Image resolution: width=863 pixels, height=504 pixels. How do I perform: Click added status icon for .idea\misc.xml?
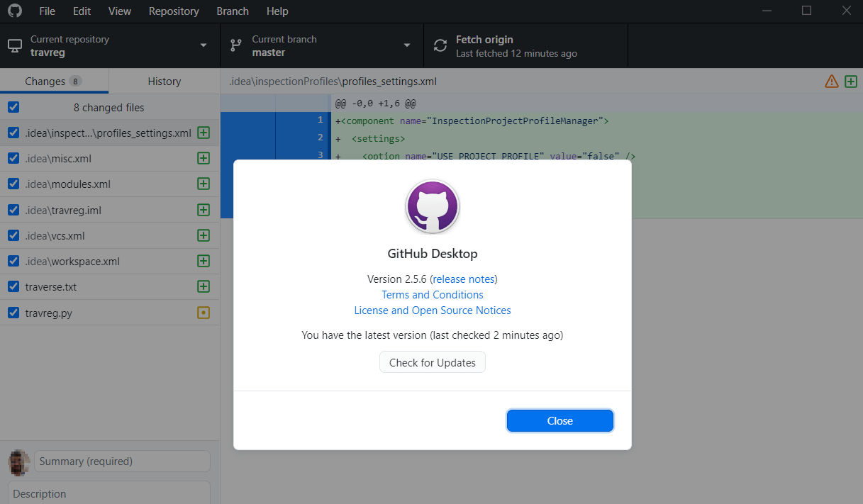point(204,158)
